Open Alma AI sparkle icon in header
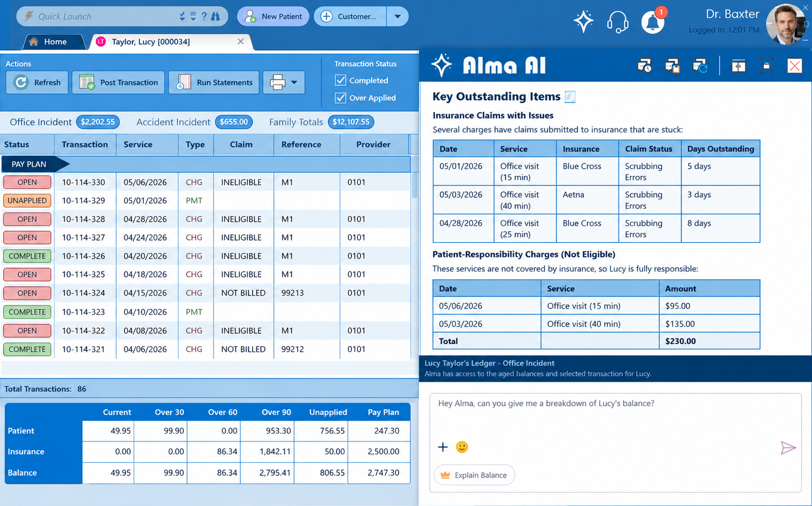This screenshot has width=812, height=506. [x=583, y=22]
